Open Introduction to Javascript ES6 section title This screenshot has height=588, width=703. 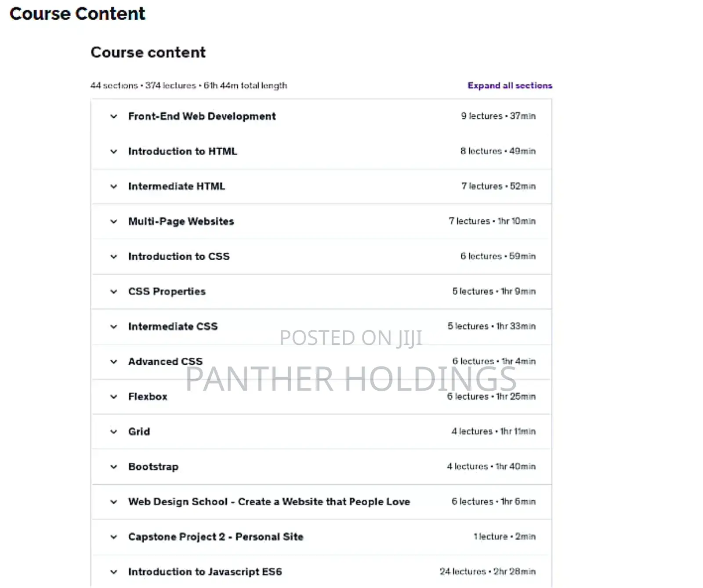(x=205, y=572)
